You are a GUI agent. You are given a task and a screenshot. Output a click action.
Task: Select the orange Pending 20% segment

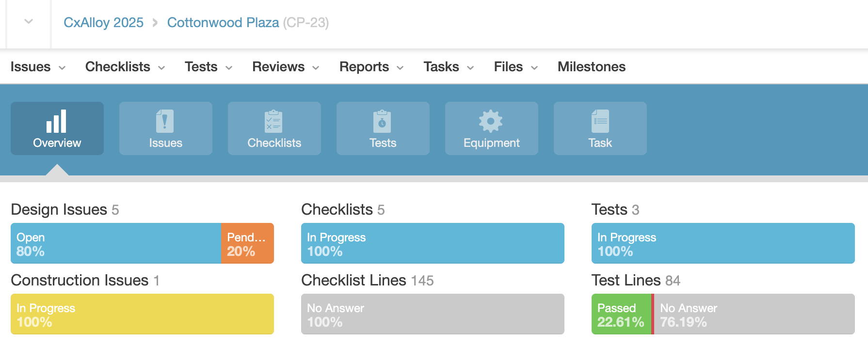coord(247,243)
